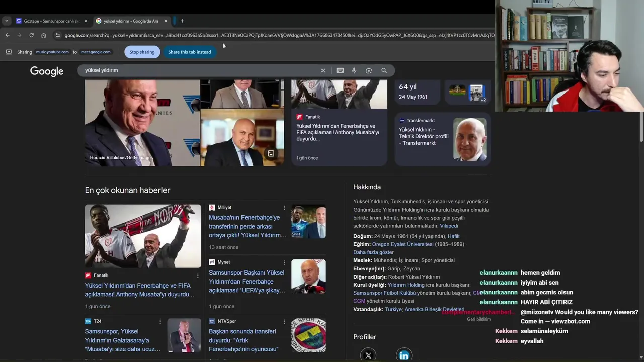This screenshot has height=362, width=644.
Task: Open the +2 more images thumbnail
Action: (476, 93)
